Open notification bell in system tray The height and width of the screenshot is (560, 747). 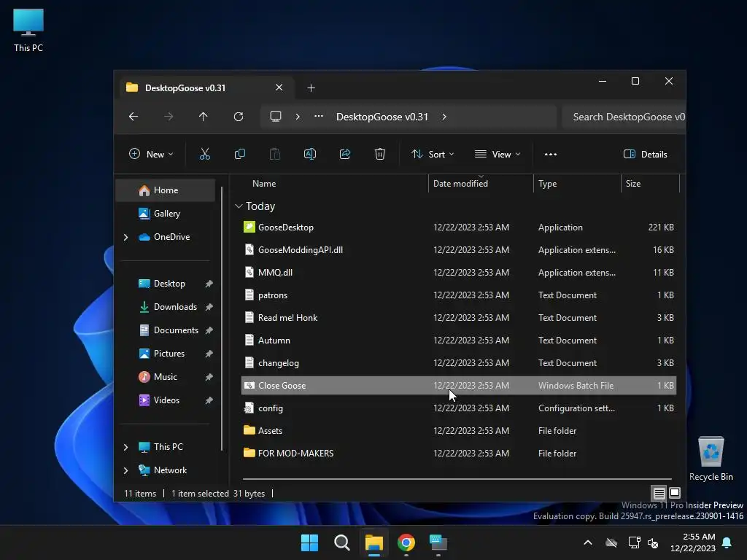tap(727, 542)
